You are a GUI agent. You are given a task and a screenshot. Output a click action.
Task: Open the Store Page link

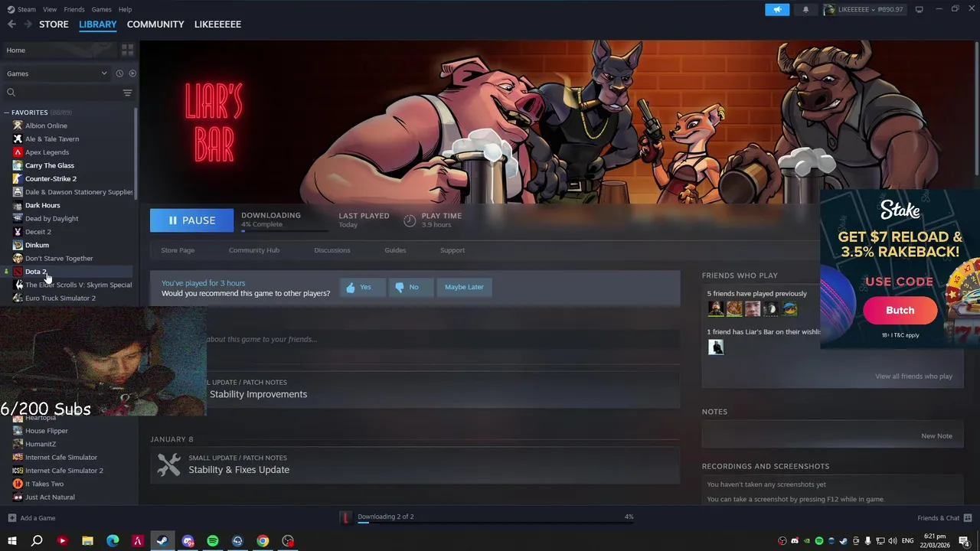click(x=178, y=250)
